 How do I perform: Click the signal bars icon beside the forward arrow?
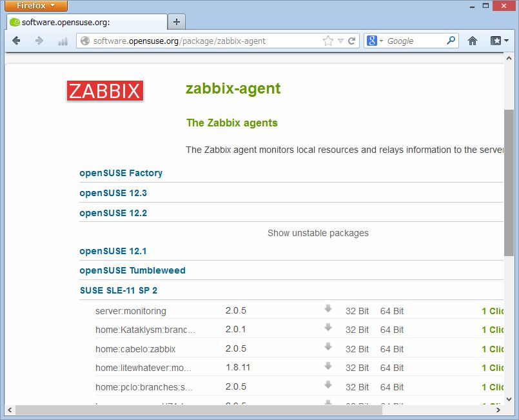pos(63,41)
